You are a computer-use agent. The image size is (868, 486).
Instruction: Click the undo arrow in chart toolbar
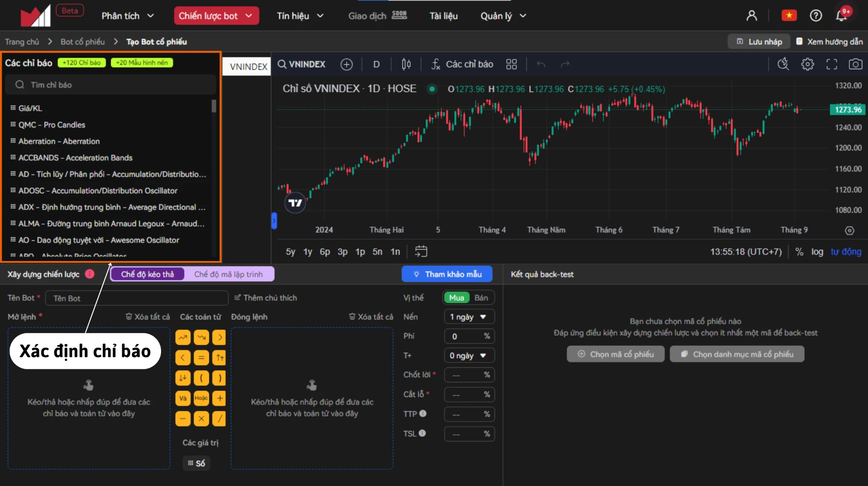tap(541, 64)
